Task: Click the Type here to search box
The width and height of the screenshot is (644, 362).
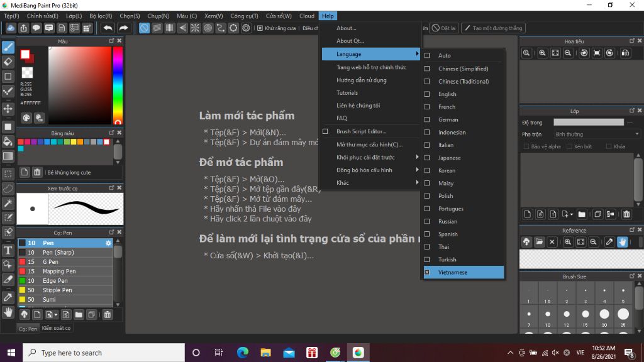Action: point(104,353)
